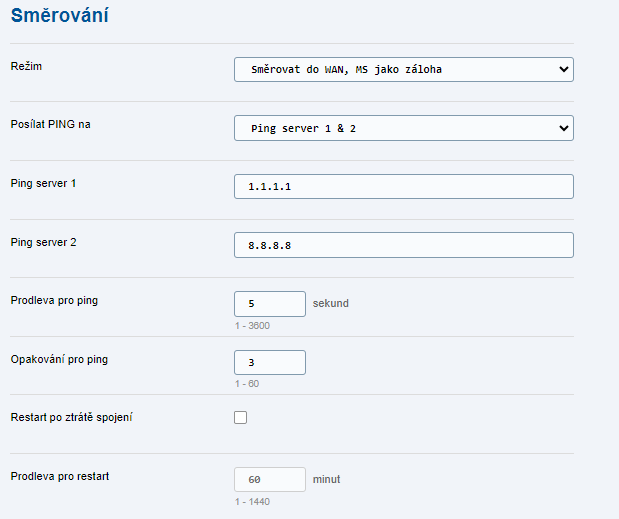Viewport: 619px width, 519px height.
Task: Focus the Ping server 1 address field
Action: click(x=403, y=186)
